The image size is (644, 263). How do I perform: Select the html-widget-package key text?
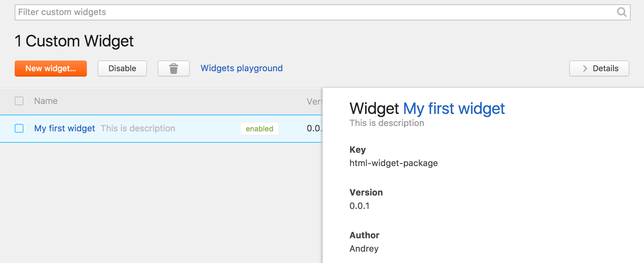(x=393, y=163)
